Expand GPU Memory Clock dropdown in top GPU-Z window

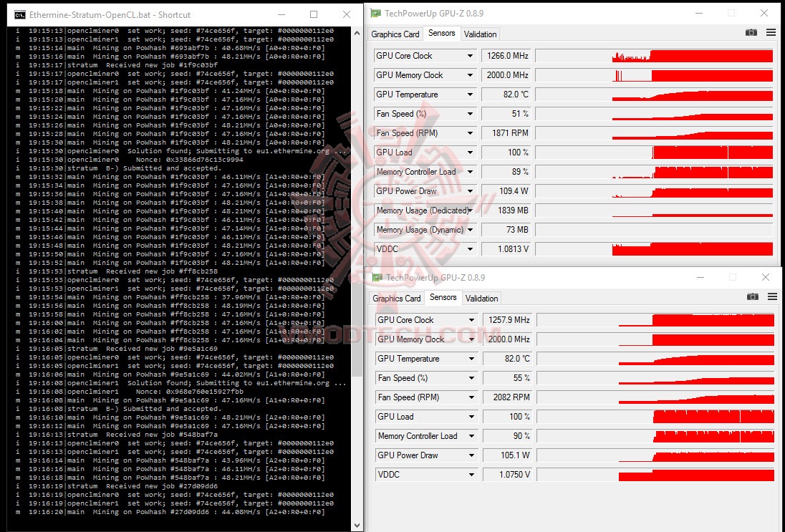coord(470,75)
